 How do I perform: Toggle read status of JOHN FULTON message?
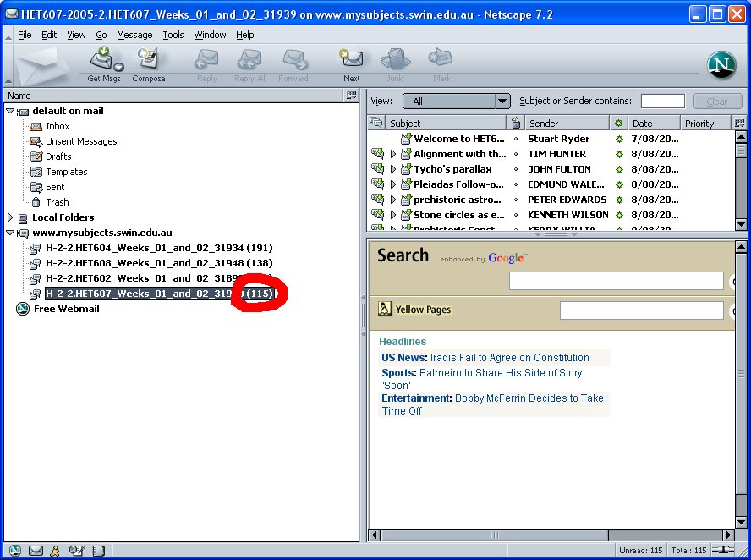[619, 169]
